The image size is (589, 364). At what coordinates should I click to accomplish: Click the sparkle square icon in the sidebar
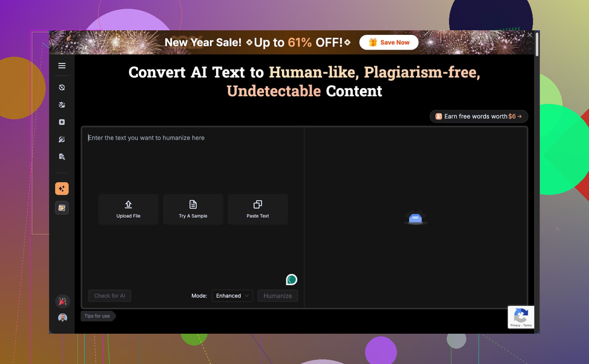pos(62,122)
